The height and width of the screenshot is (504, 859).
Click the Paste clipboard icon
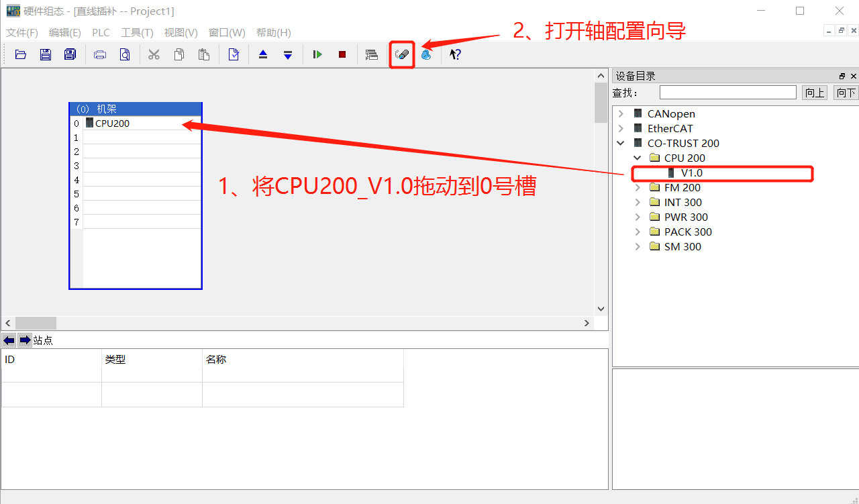click(x=203, y=55)
